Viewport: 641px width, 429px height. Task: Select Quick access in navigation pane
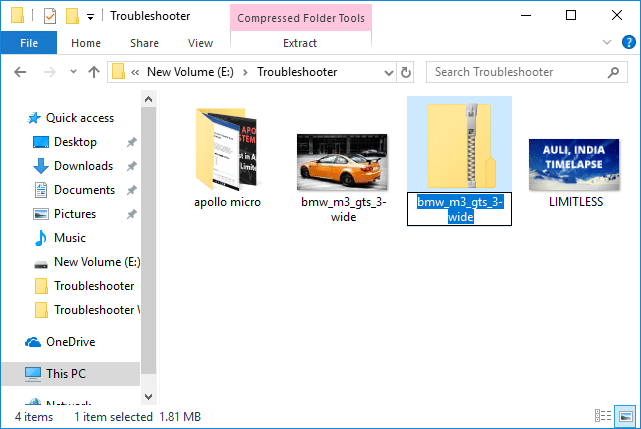80,118
